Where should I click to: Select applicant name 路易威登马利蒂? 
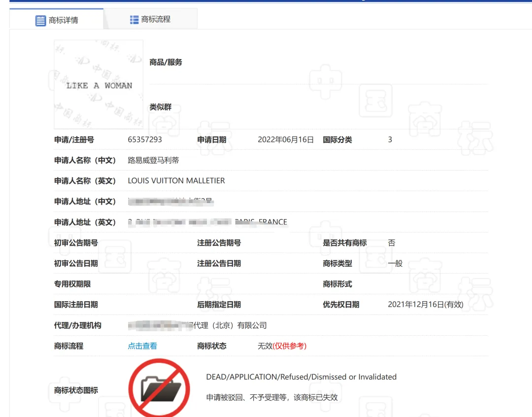[x=153, y=160]
